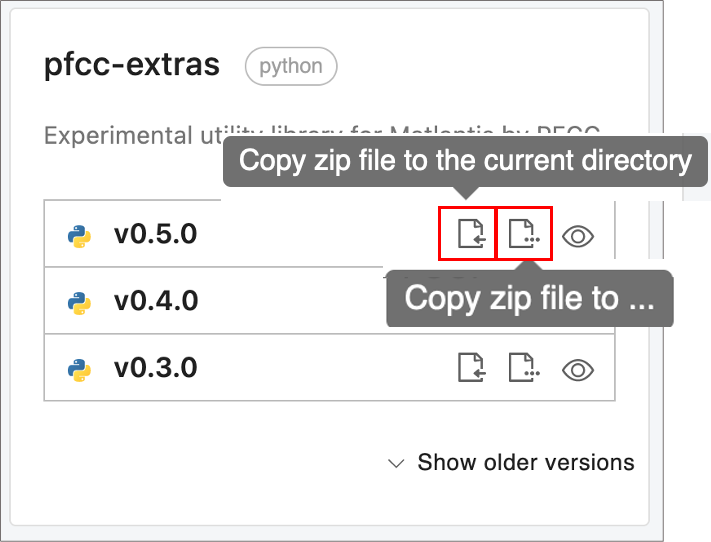Copy v0.5.0 zip to the current directory

[x=469, y=235]
